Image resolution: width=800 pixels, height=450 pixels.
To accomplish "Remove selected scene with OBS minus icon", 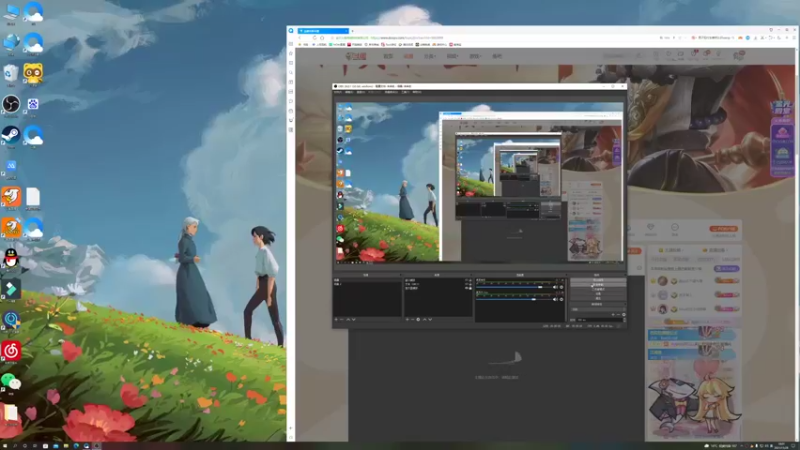I will pos(342,319).
